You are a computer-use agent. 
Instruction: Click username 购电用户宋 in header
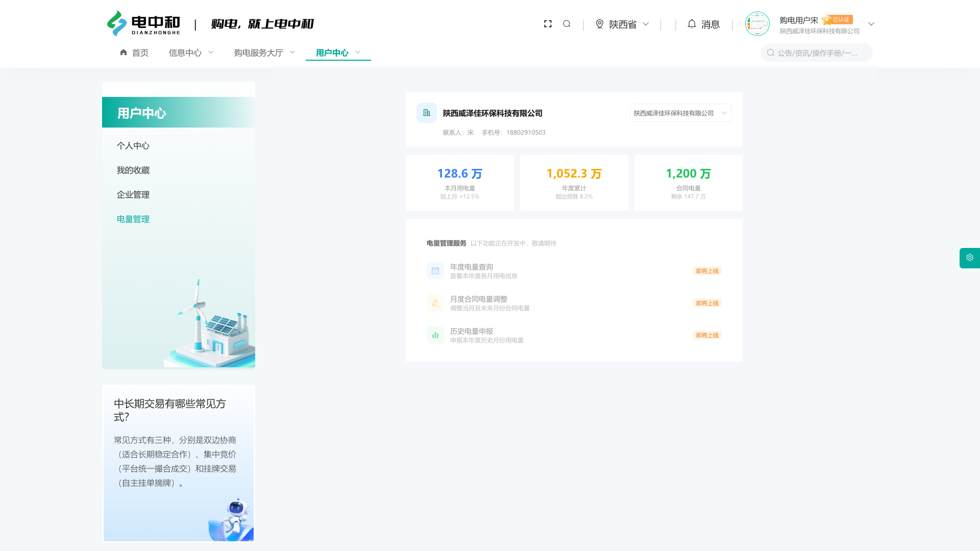(x=799, y=20)
